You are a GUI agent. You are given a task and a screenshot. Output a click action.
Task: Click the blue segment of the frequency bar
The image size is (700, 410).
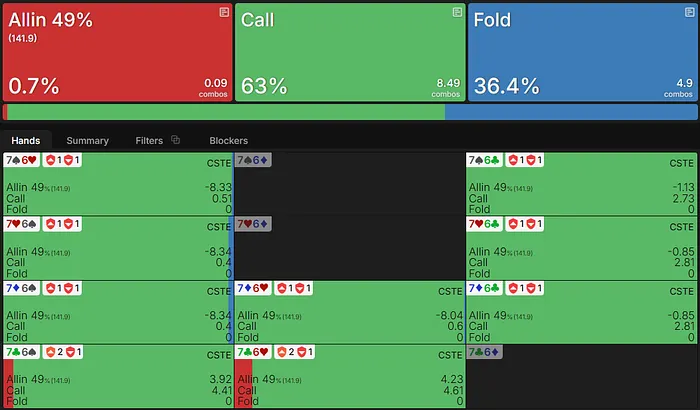[x=570, y=112]
